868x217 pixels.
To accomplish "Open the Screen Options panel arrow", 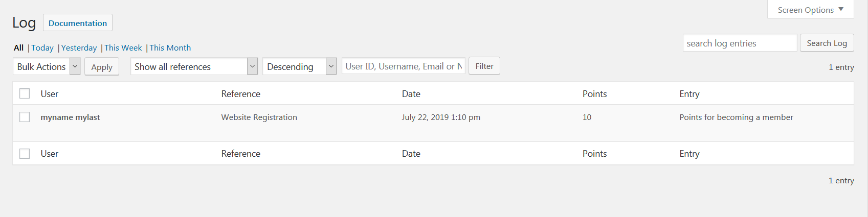I will tap(841, 9).
